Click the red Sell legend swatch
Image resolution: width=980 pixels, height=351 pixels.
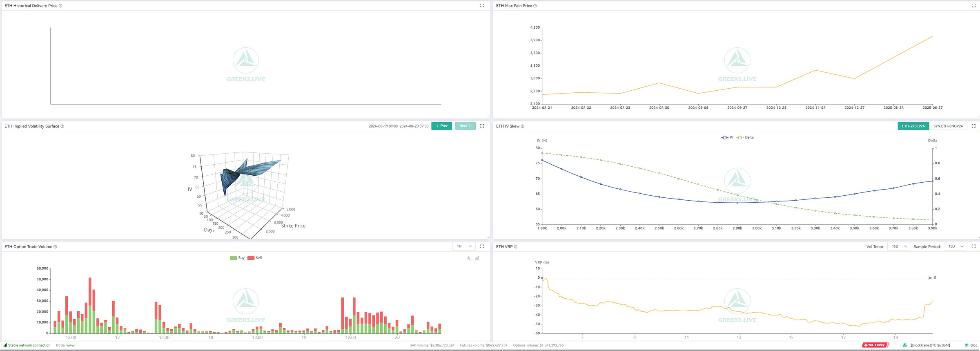point(251,258)
